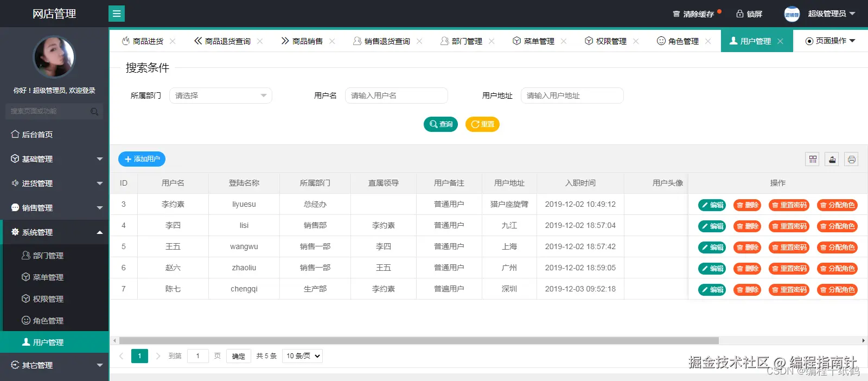Screen dimensions: 868x381
Task: Close the 部门管理 tab
Action: tap(492, 41)
